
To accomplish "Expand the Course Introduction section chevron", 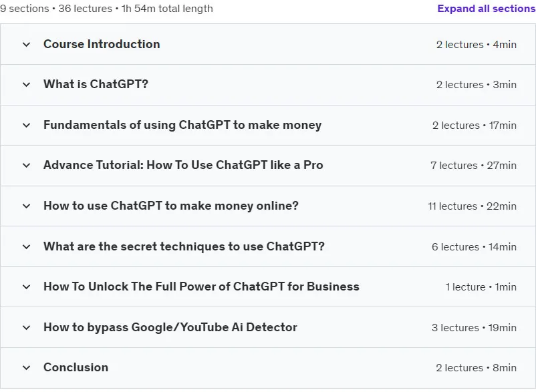I will [x=26, y=44].
